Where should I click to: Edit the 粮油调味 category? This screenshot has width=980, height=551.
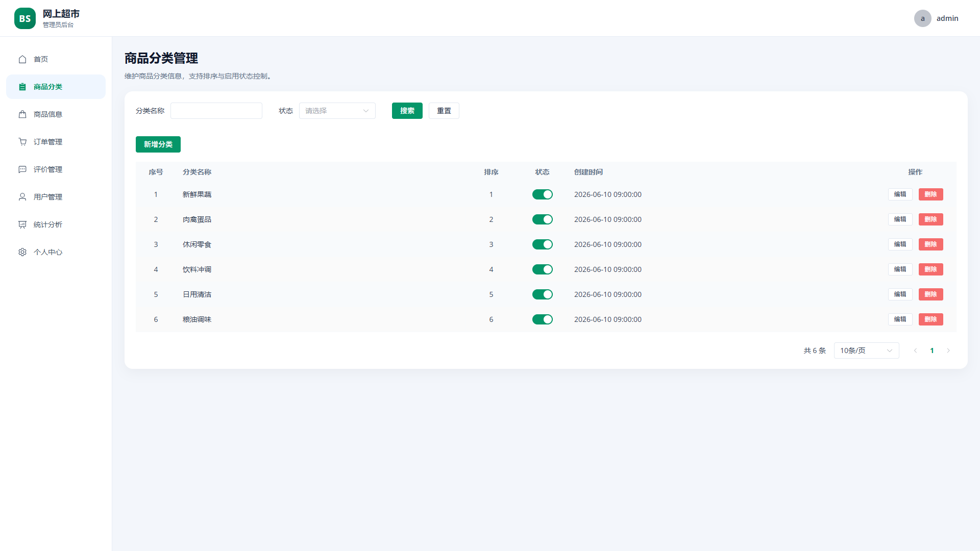(900, 319)
